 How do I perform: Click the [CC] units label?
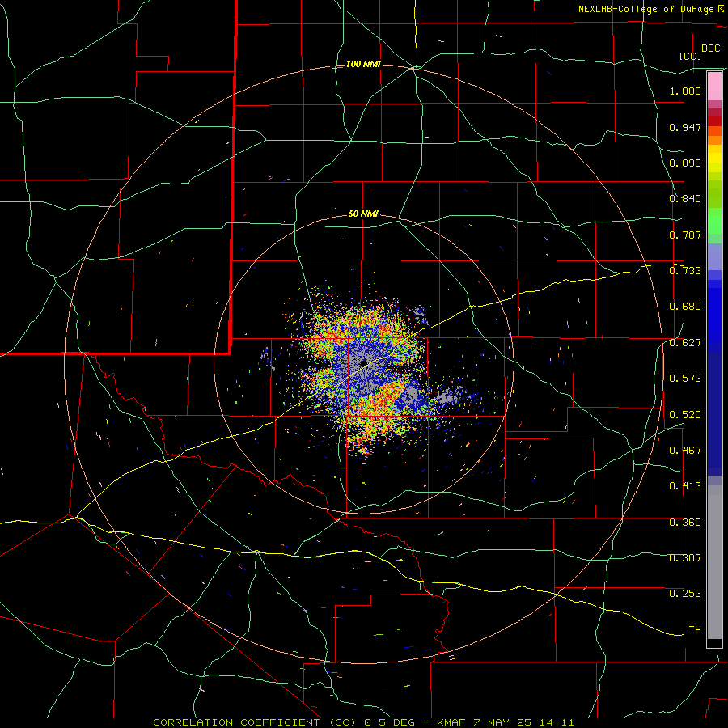point(691,56)
